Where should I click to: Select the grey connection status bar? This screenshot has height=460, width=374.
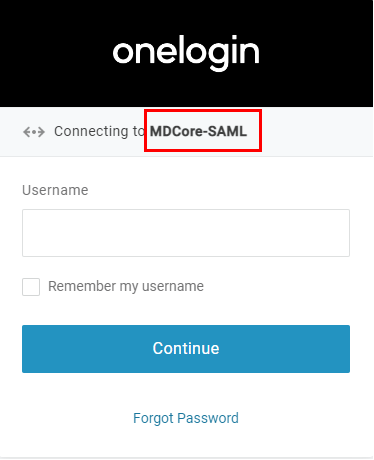pos(186,132)
